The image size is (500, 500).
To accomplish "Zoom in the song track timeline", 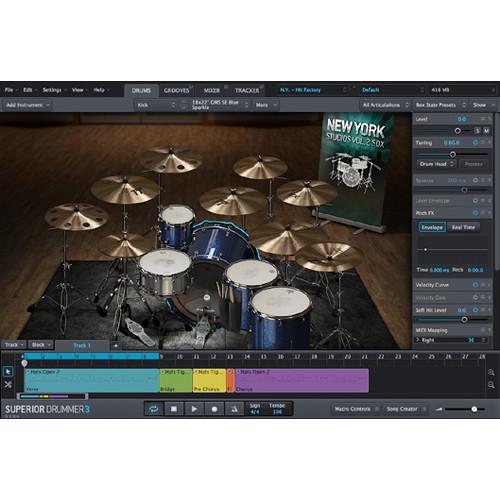I will pos(491,372).
